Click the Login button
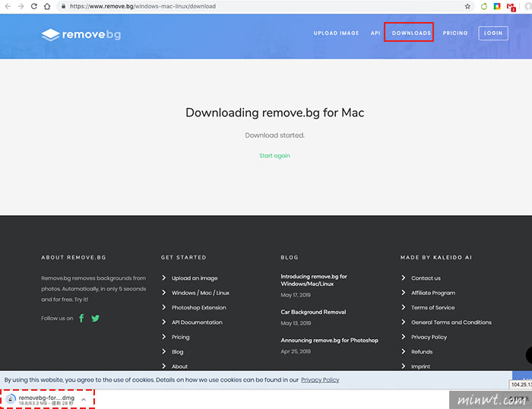The height and width of the screenshot is (409, 532). pyautogui.click(x=493, y=33)
